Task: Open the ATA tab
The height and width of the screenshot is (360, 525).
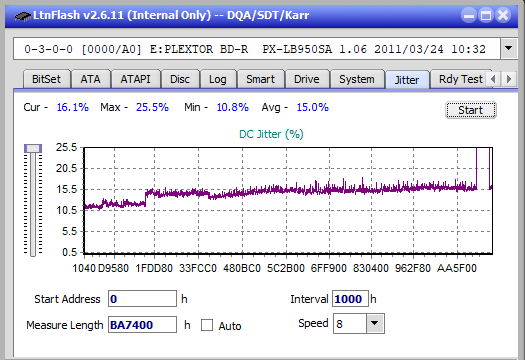Action: [x=90, y=79]
